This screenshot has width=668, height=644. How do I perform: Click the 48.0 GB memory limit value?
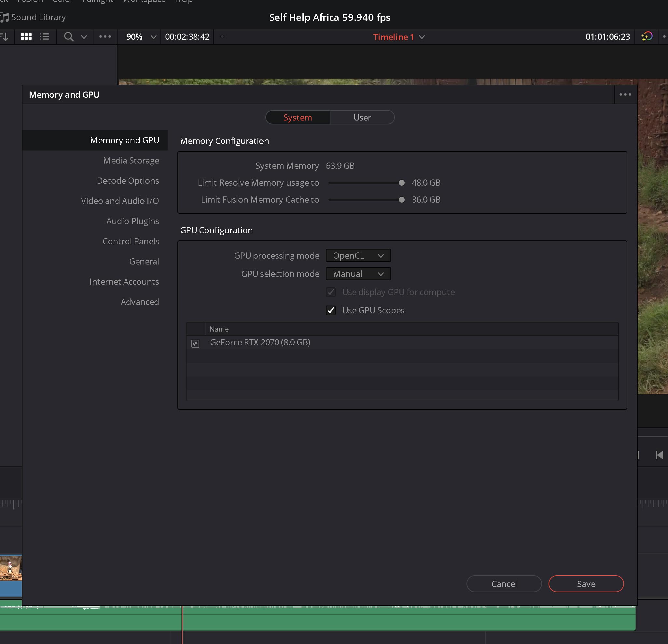(x=426, y=183)
